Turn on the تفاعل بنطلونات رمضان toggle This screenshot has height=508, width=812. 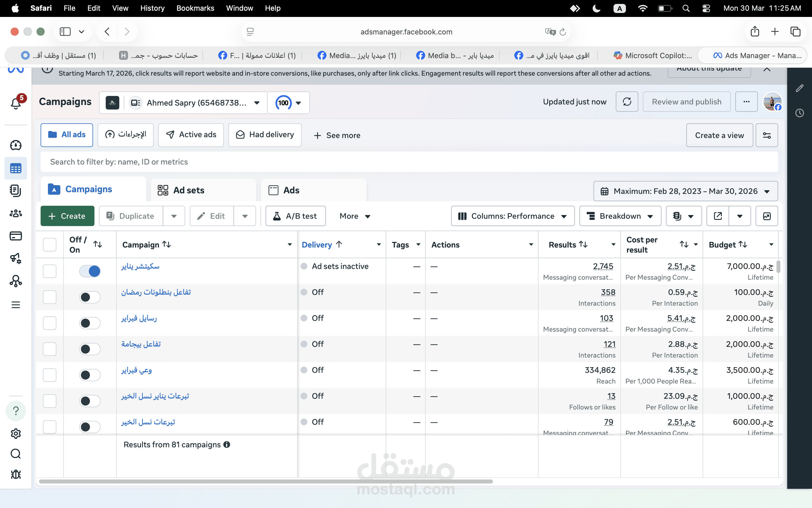point(90,297)
